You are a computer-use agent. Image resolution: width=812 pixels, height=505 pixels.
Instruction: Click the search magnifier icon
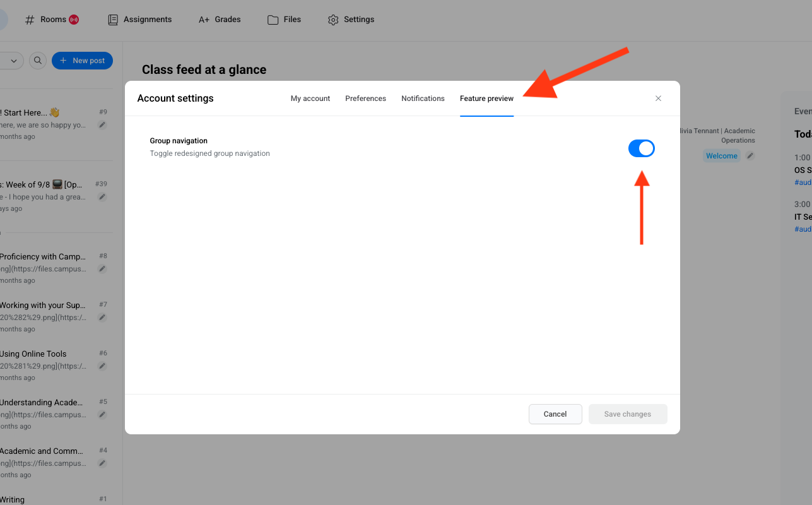click(x=38, y=61)
